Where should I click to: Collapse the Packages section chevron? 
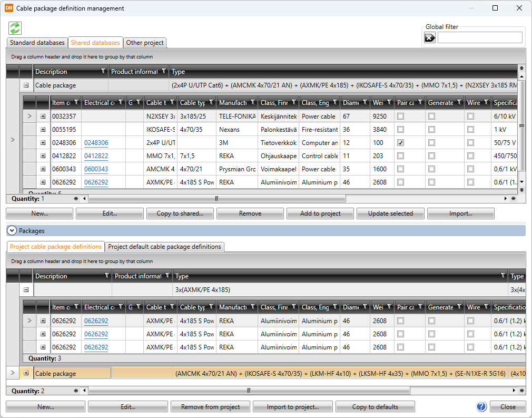tap(12, 230)
